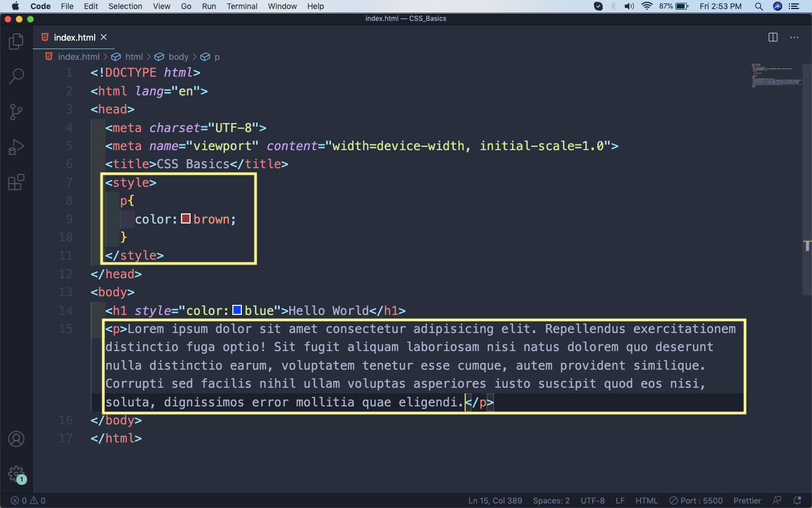
Task: Open the Run menu
Action: click(209, 6)
